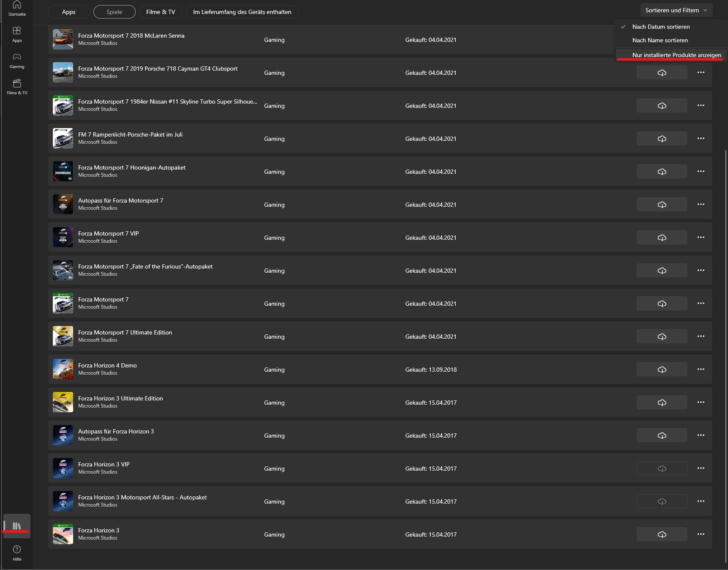Open more options for Forza Motorsport 7 VIP
Viewport: 728px width, 570px height.
coord(701,237)
